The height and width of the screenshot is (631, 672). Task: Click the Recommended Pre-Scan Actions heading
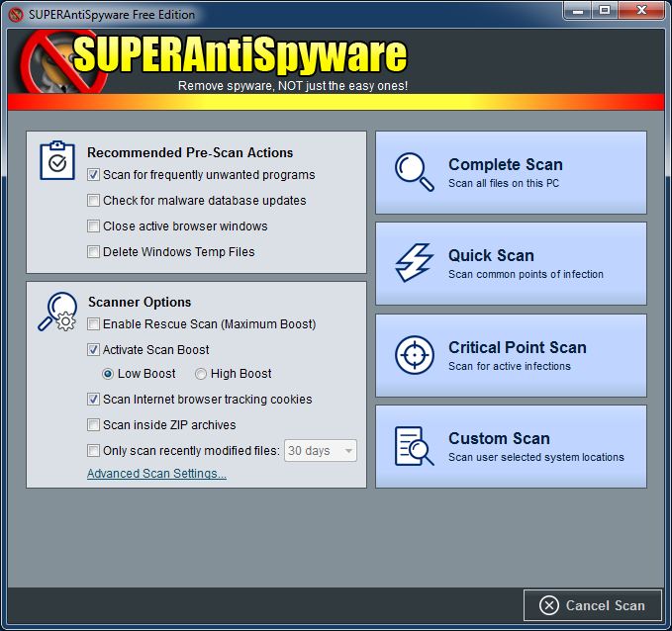point(190,152)
